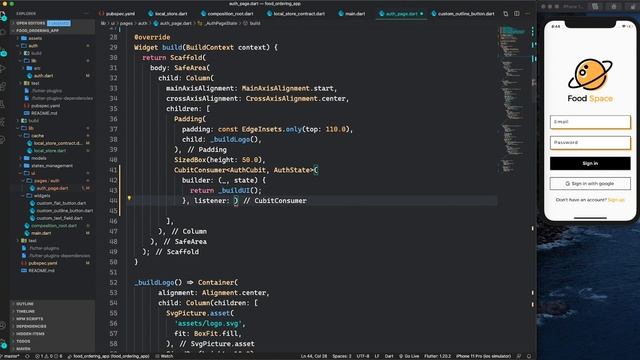Viewport: 640px width, 360px height.
Task: Open editor More Actions ellipsis menu
Action: point(528,13)
